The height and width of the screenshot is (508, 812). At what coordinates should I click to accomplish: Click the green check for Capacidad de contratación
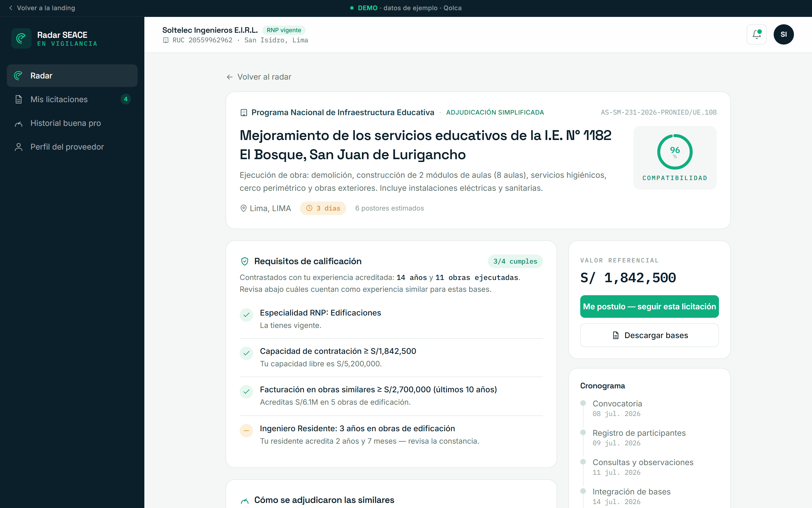pyautogui.click(x=246, y=353)
